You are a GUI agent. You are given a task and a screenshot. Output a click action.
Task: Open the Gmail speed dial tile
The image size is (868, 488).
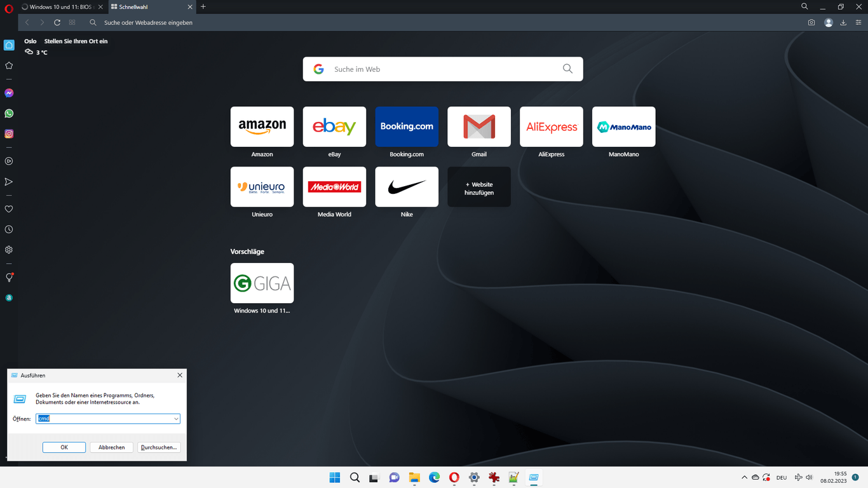coord(479,126)
